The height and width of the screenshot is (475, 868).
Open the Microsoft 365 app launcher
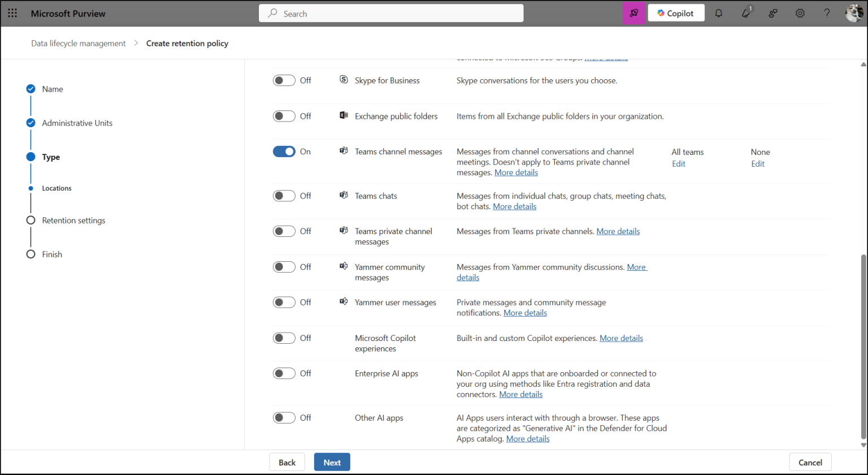(x=12, y=13)
